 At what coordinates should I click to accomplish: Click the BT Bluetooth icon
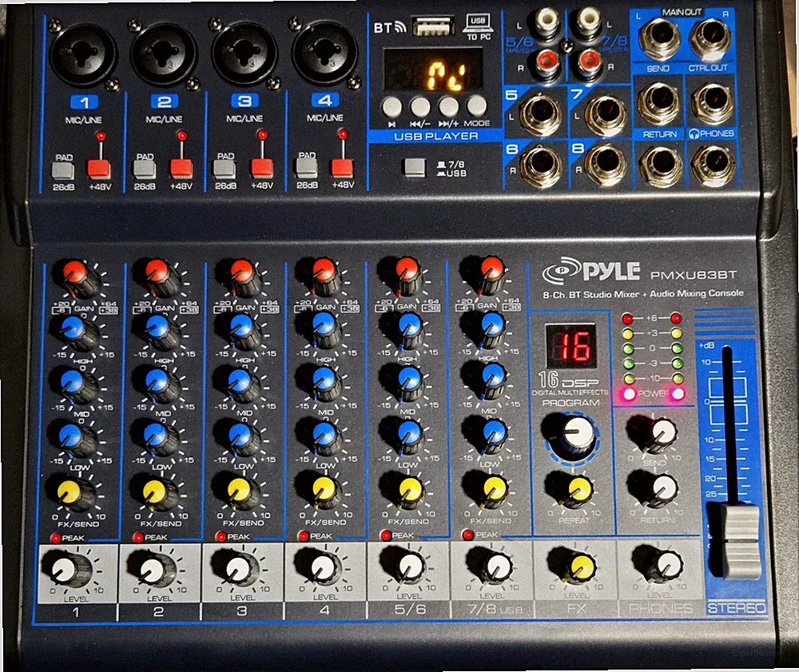390,27
